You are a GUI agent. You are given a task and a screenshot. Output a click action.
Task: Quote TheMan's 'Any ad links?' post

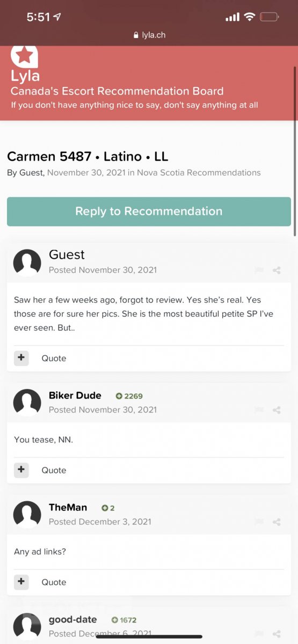[x=54, y=582]
